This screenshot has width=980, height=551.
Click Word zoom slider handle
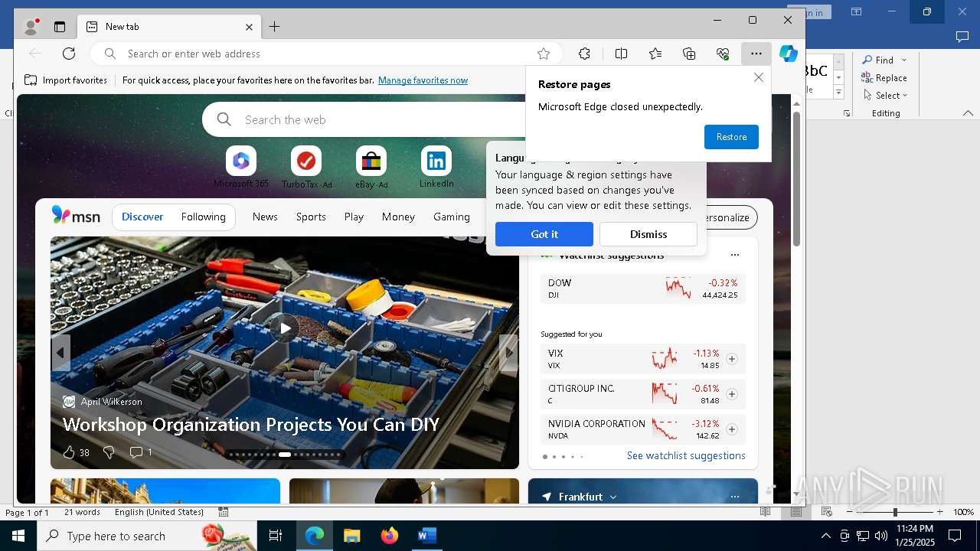(x=895, y=512)
